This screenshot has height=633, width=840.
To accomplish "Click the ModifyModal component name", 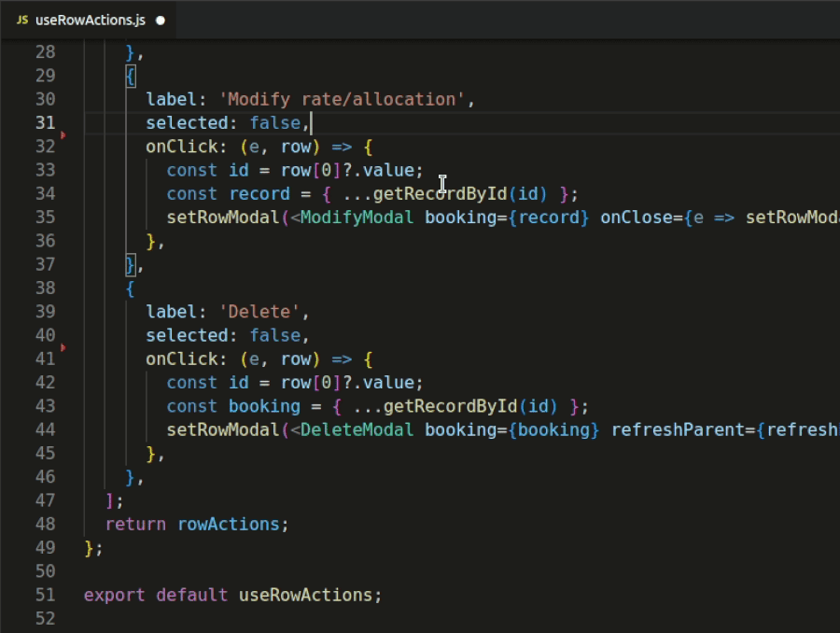I will [x=356, y=217].
